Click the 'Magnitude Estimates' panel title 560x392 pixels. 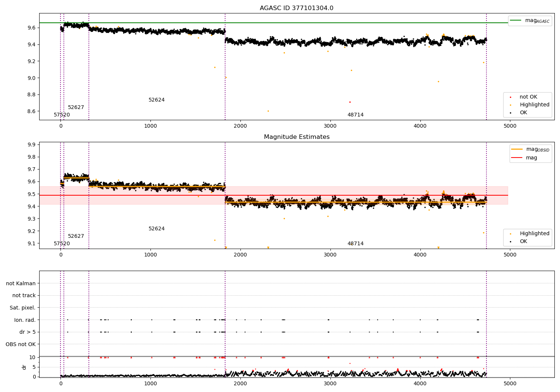click(296, 137)
